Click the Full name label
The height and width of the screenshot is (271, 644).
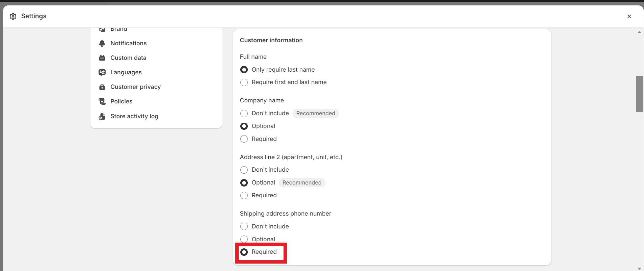click(x=253, y=57)
